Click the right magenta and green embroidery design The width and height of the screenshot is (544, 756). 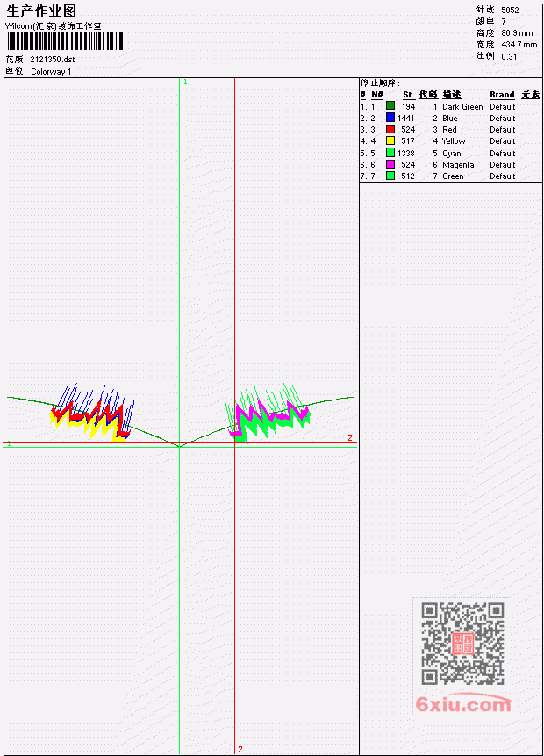268,414
